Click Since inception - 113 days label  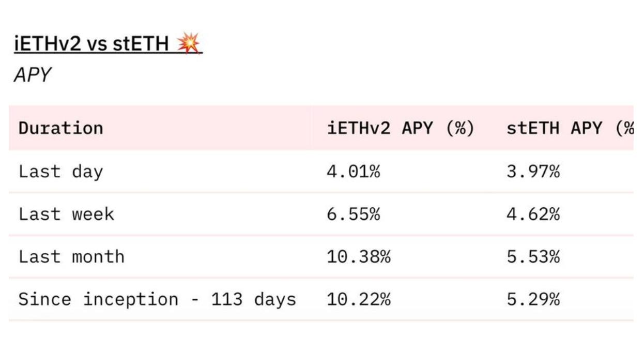157,299
